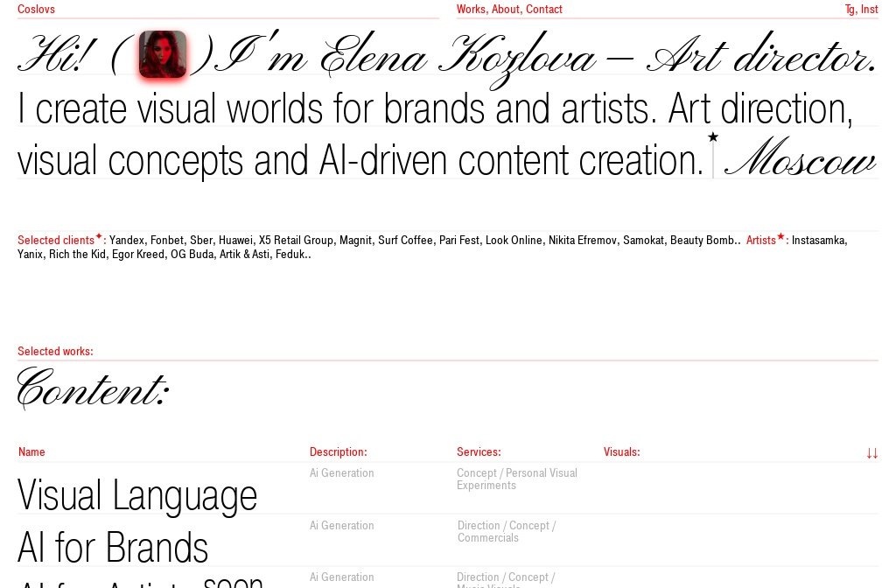
Task: Click the Artists label
Action: tap(760, 241)
